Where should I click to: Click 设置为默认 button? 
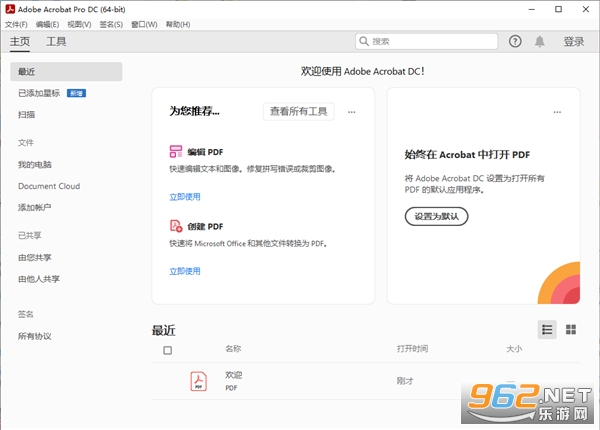point(437,216)
